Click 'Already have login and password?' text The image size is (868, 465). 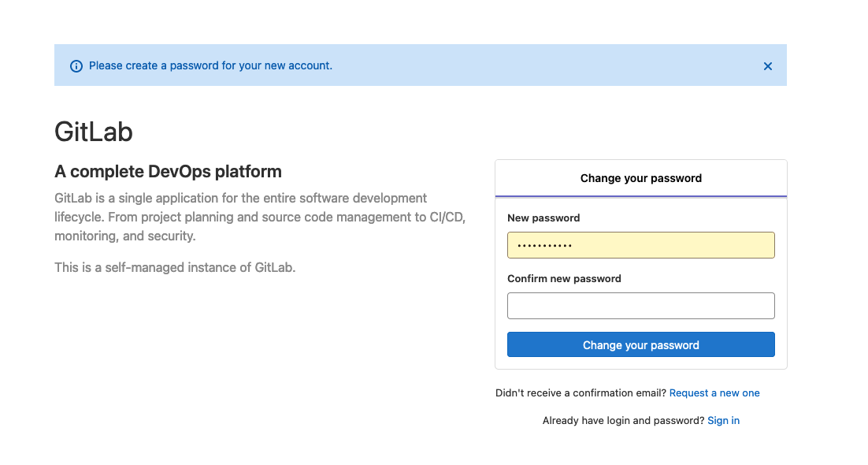click(623, 421)
